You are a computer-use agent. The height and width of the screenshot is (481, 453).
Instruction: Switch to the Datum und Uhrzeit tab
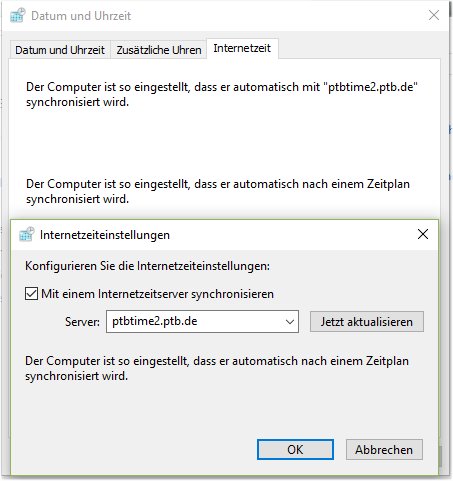[x=60, y=50]
